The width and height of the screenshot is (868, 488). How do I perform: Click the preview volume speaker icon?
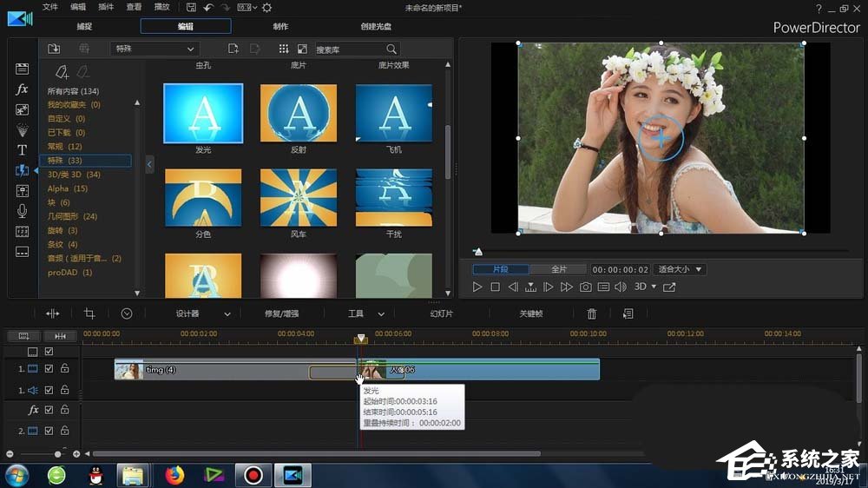click(x=621, y=287)
